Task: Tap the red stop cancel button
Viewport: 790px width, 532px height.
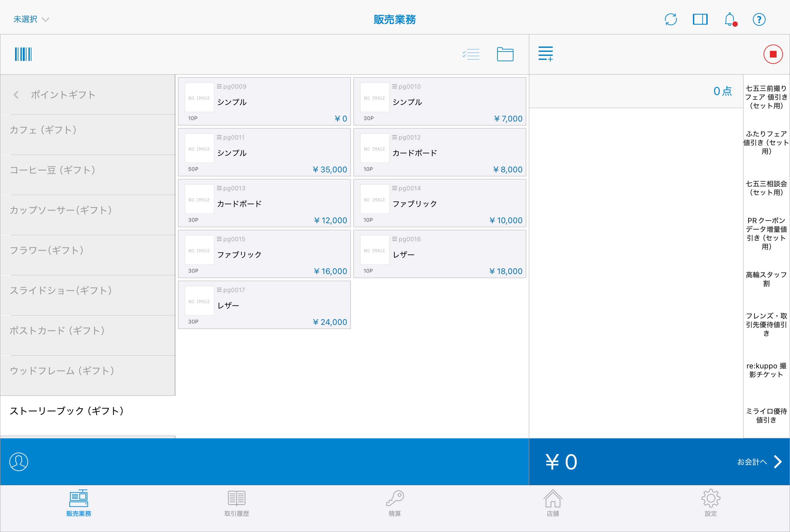Action: pyautogui.click(x=773, y=54)
